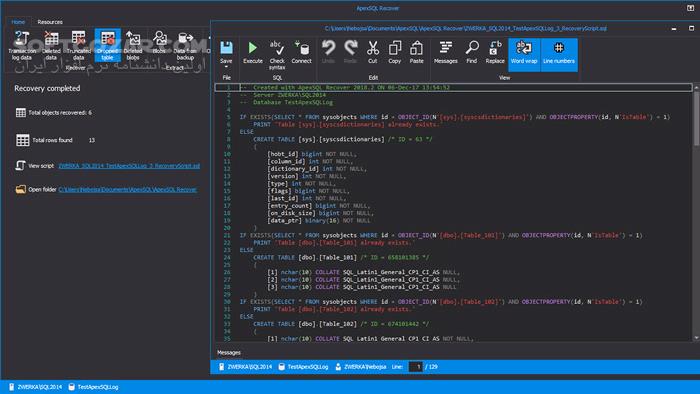Click Total rows found table icon
Screen dimensions: 700x394
tap(22, 140)
